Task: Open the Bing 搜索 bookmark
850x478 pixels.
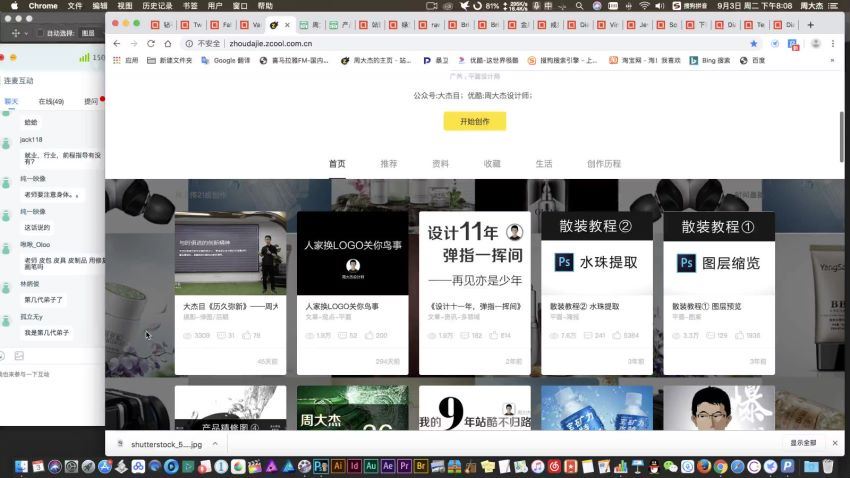Action: tap(710, 60)
